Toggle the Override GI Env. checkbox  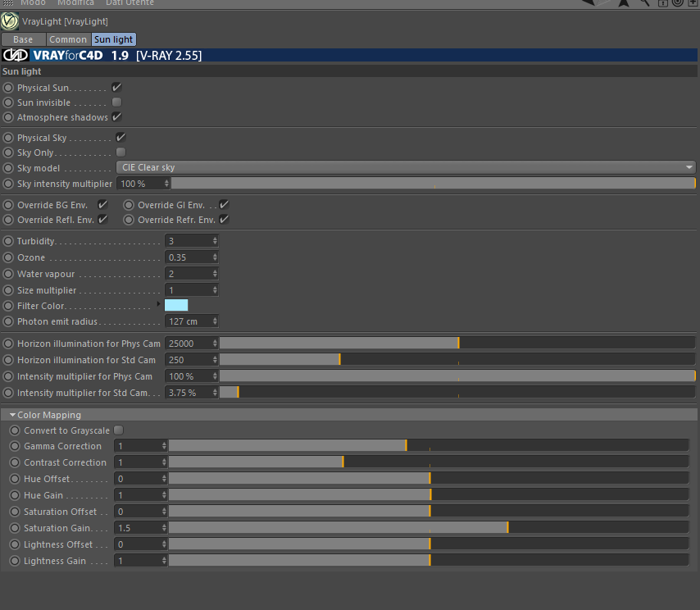pyautogui.click(x=224, y=204)
